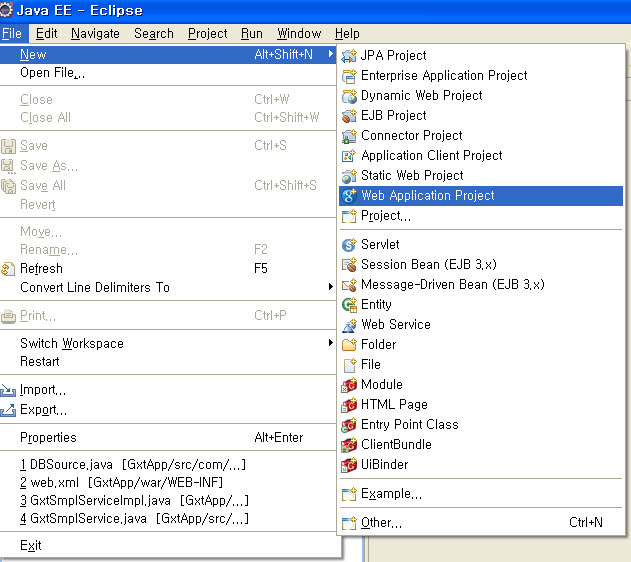The width and height of the screenshot is (631, 562).
Task: Click the Ctrl+N shortcut text for Other
Action: [x=586, y=522]
